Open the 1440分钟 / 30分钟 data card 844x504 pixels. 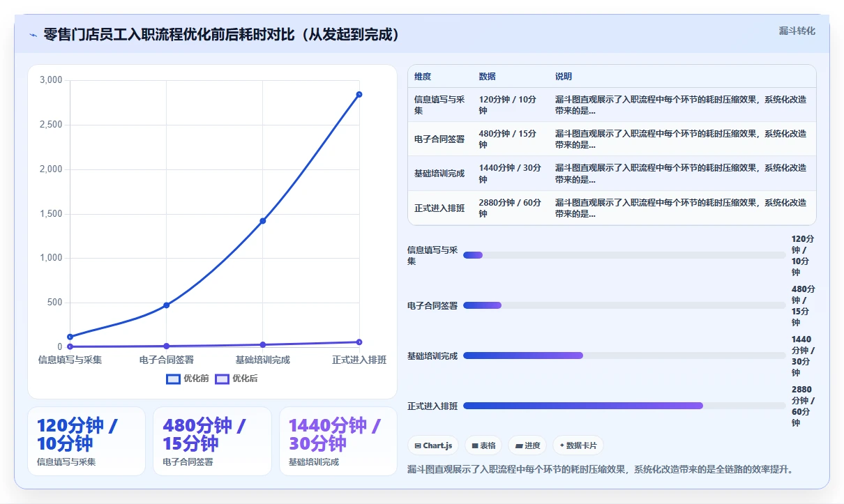[338, 441]
